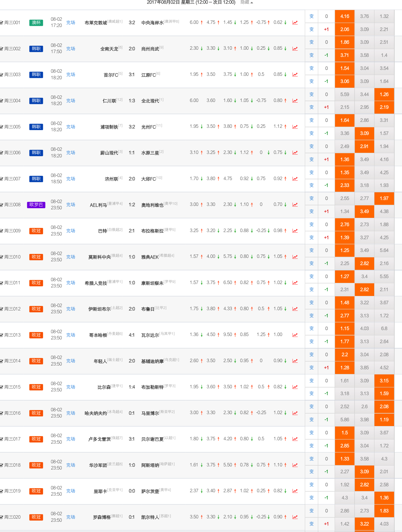Select the 3.15 away odds for 周三015

(x=384, y=381)
